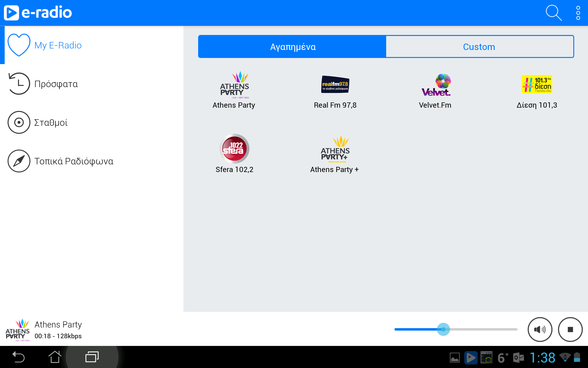
Task: Play the Athens Party station logo
Action: [234, 85]
